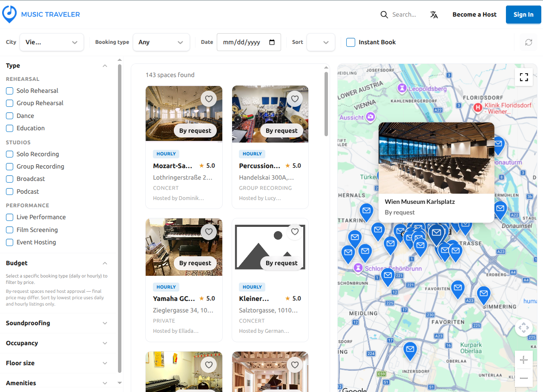This screenshot has width=543, height=392.
Task: Click the listings panel vertical scrollbar
Action: pyautogui.click(x=326, y=104)
